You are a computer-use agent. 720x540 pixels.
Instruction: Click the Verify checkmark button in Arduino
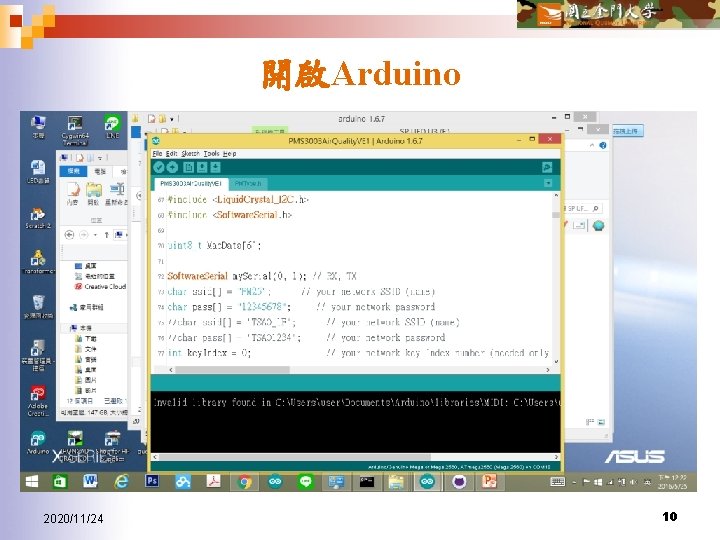pyautogui.click(x=159, y=168)
